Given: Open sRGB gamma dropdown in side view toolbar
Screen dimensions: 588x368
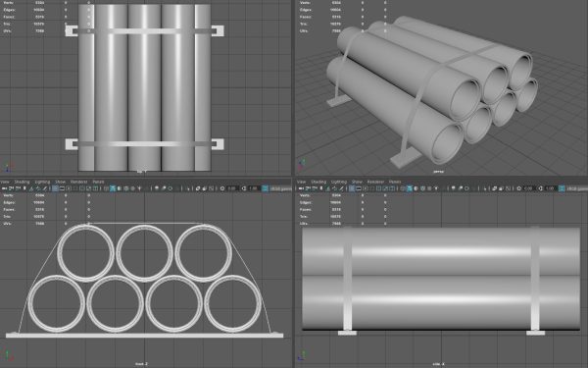Looking at the screenshot, I should tap(577, 188).
